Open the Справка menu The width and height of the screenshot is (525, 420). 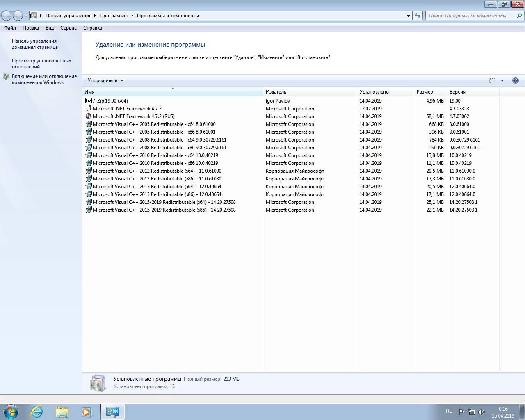(93, 28)
